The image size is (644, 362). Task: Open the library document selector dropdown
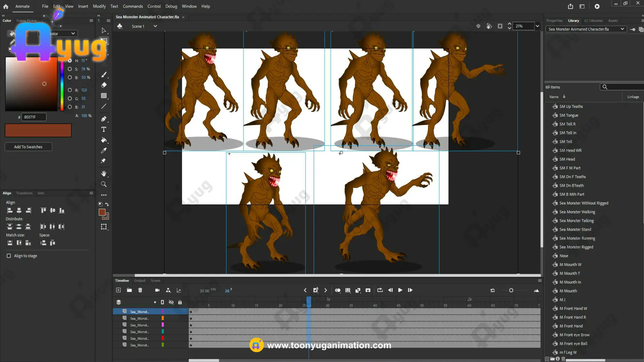[622, 29]
